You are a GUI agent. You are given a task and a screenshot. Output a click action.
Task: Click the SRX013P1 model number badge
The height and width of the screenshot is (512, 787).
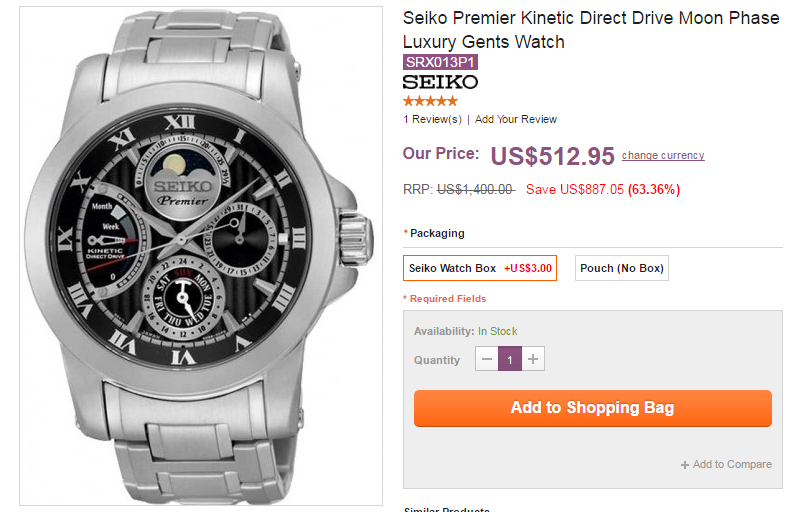[440, 62]
